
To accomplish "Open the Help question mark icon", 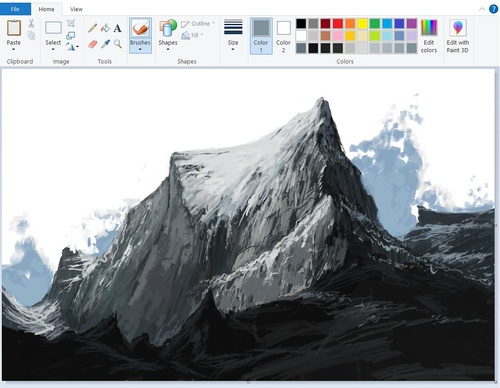I will pyautogui.click(x=493, y=9).
